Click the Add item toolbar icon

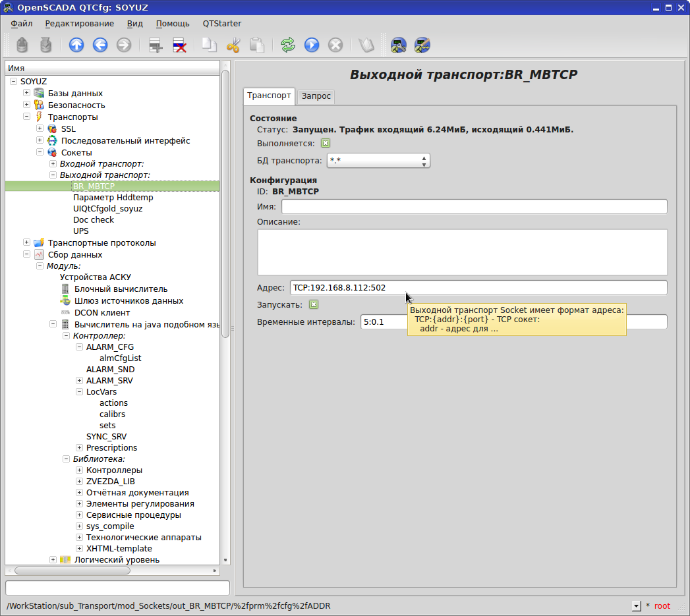tap(156, 45)
